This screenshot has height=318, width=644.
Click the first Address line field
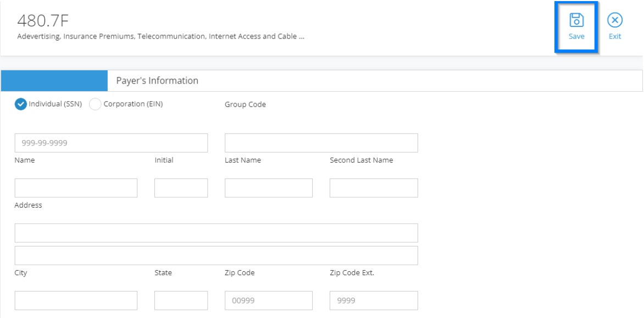(x=216, y=233)
